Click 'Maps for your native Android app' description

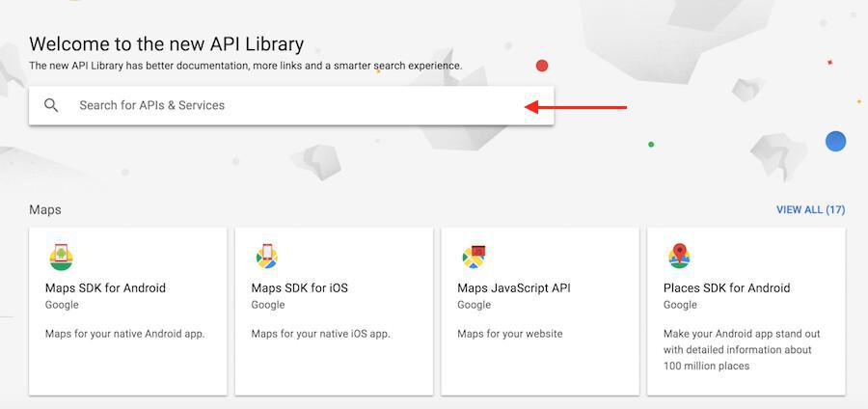pyautogui.click(x=124, y=334)
